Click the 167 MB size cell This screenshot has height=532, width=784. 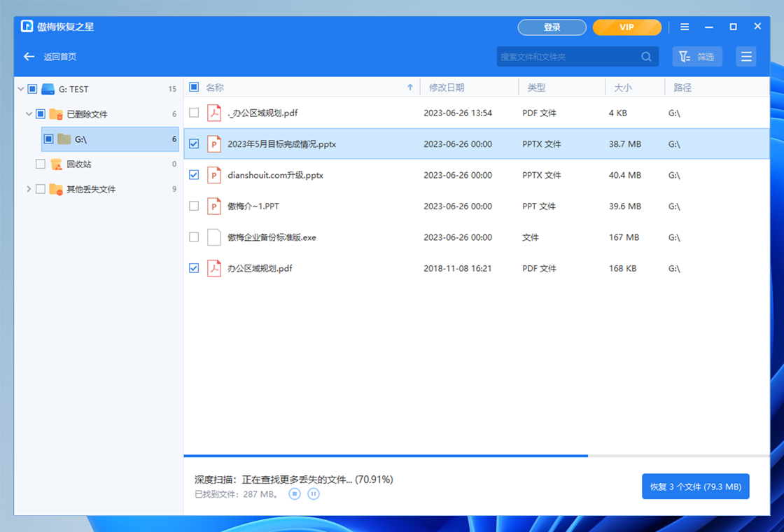[x=624, y=237]
